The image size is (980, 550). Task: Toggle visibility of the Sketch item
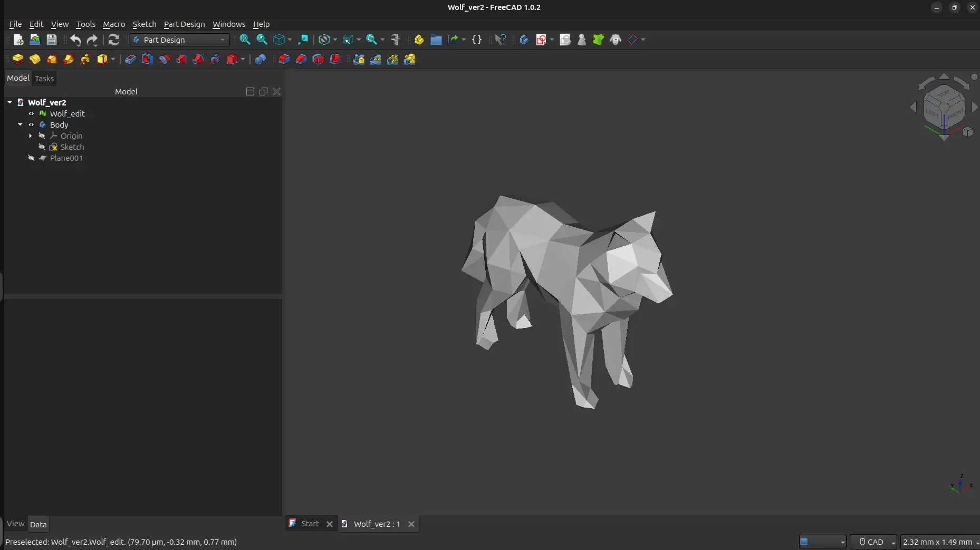pyautogui.click(x=42, y=147)
